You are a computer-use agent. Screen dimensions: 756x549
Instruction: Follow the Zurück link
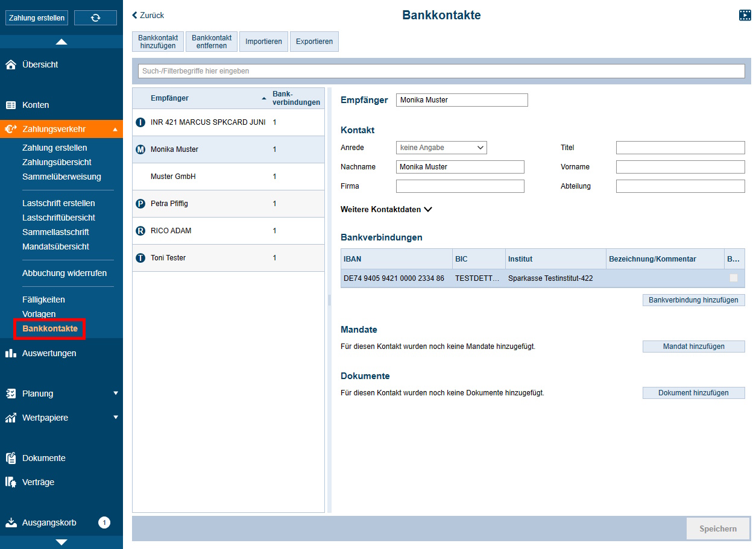[147, 15]
